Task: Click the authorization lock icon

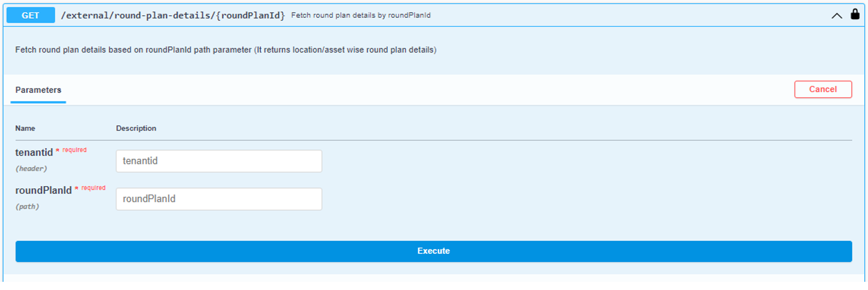Action: pyautogui.click(x=855, y=15)
